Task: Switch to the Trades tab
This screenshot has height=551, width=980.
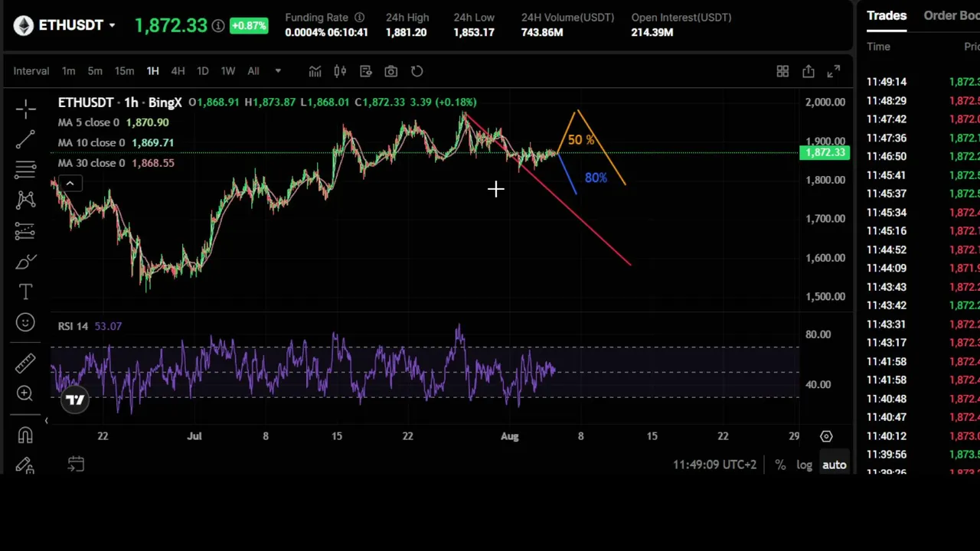Action: 887,16
